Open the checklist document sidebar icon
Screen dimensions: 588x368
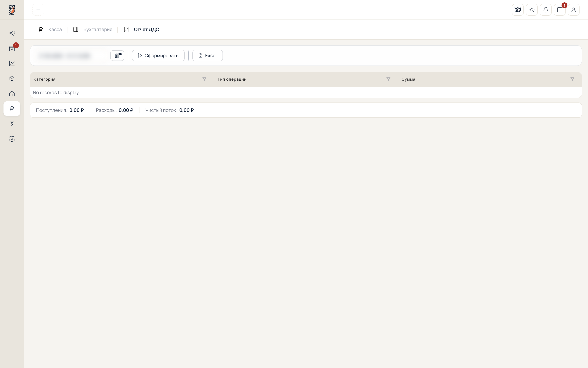12,124
